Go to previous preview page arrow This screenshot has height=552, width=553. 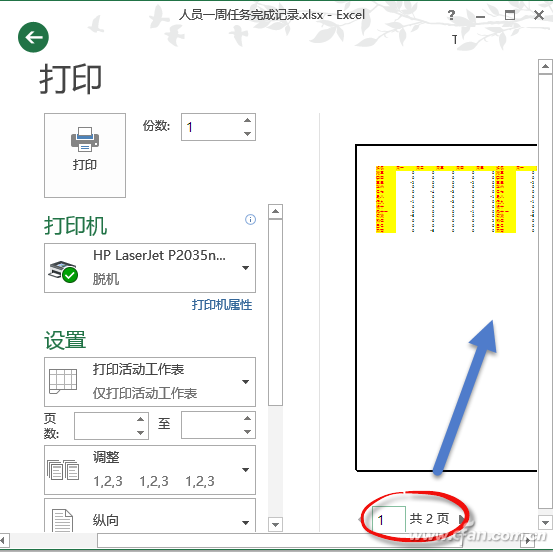(x=360, y=519)
